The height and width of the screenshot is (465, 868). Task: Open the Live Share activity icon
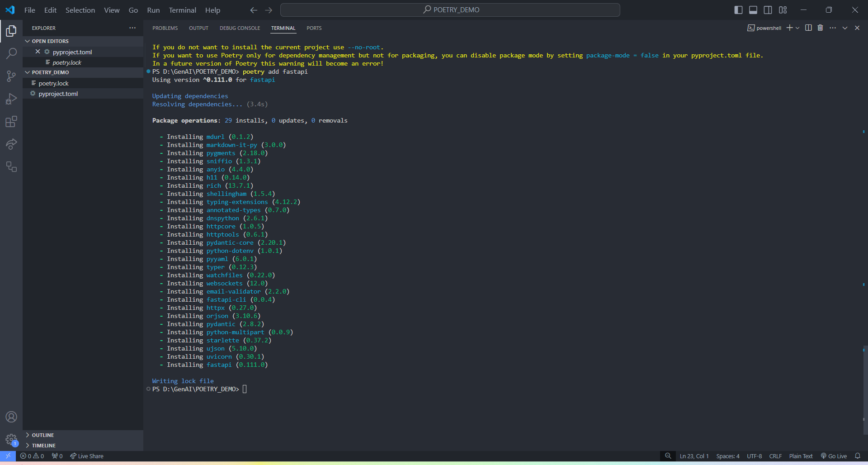click(x=11, y=144)
